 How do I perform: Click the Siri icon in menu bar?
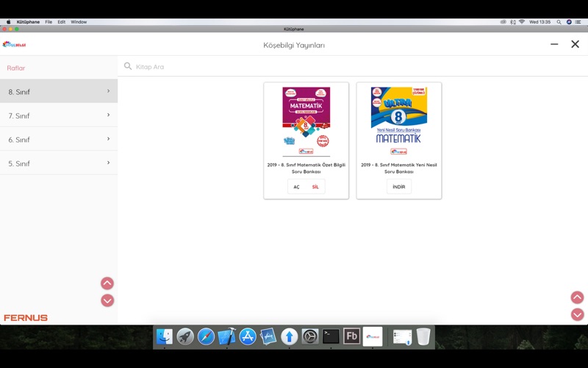(x=569, y=22)
